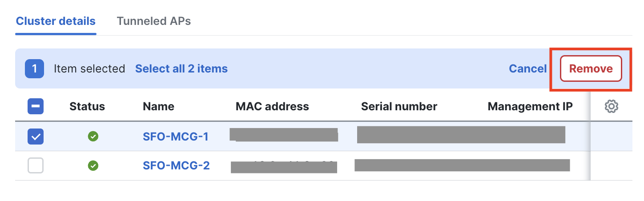This screenshot has width=644, height=201.
Task: Uncheck the SFO-MCG-1 row checkbox
Action: (x=36, y=137)
